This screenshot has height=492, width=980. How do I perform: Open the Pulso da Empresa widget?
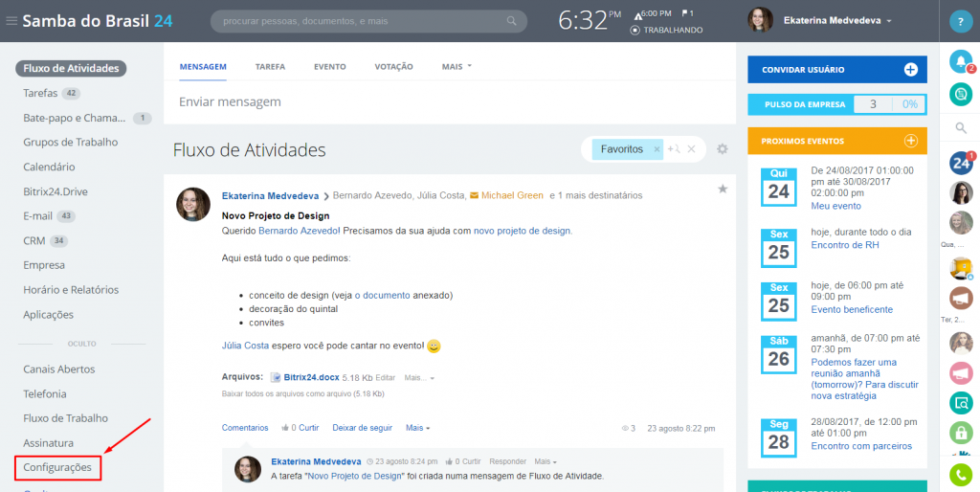pyautogui.click(x=837, y=104)
